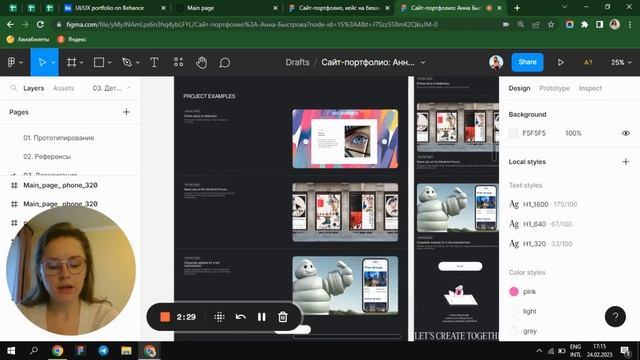This screenshot has width=640, height=360.
Task: Add a local style with plus icon
Action: point(625,162)
